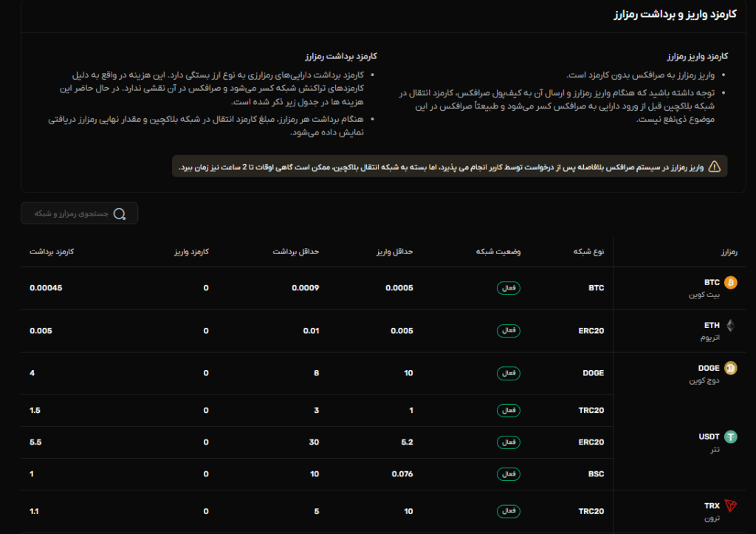The image size is (756, 534).
Task: Click the فعال status badge in BTC row
Action: (x=509, y=288)
